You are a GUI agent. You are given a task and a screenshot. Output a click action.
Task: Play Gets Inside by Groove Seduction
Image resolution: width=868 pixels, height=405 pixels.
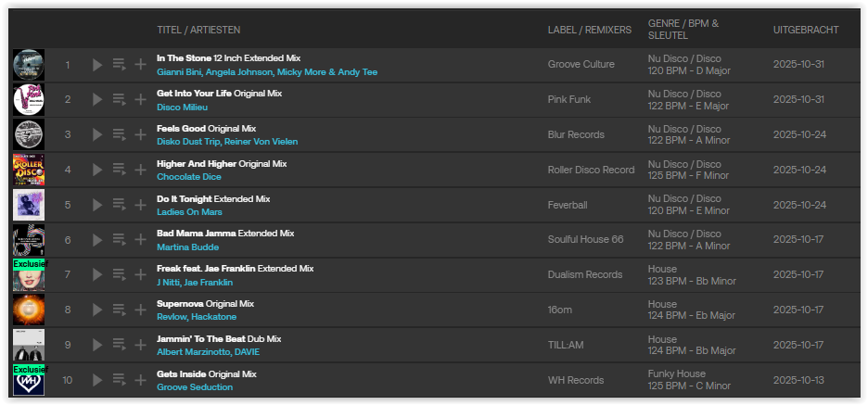(x=98, y=379)
